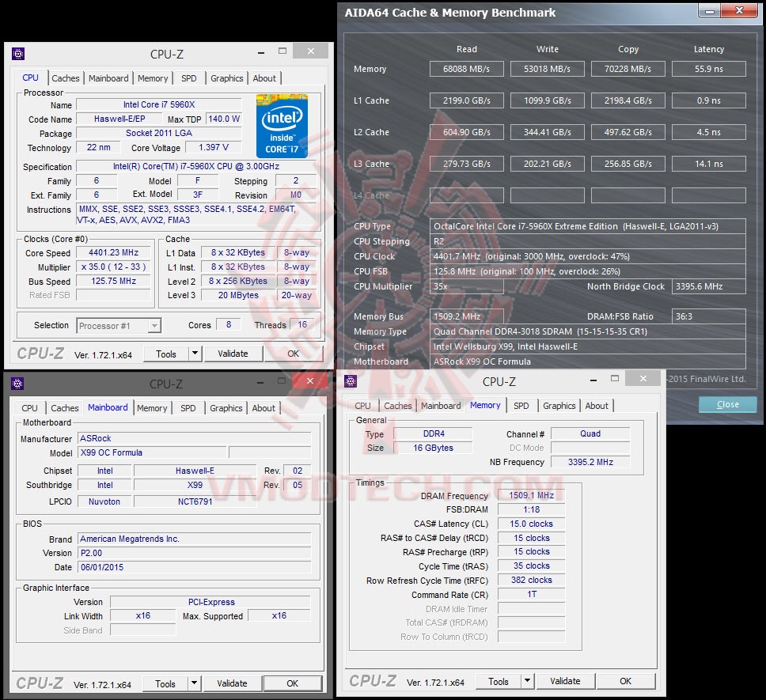This screenshot has height=700, width=766.
Task: Click Max TDP 140.0 W value
Action: click(224, 119)
